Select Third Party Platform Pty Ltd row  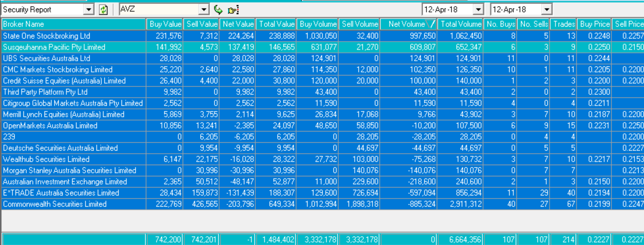point(323,92)
